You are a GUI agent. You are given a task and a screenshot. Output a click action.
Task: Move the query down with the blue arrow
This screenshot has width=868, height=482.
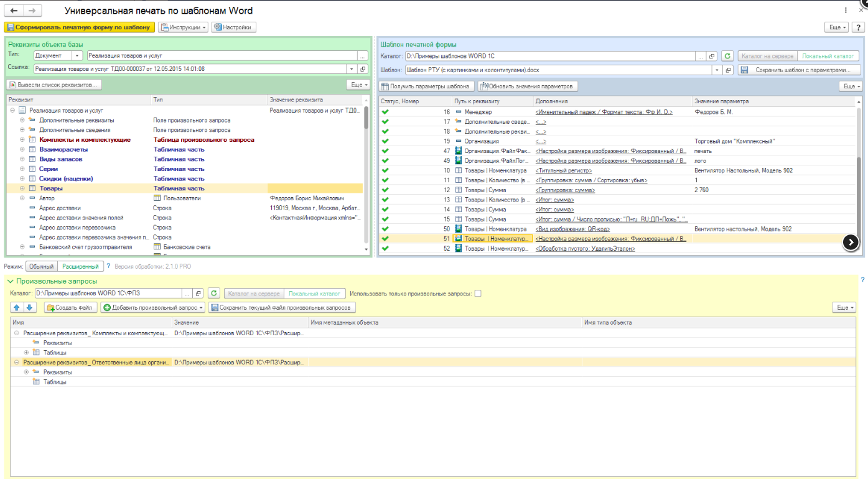click(30, 307)
